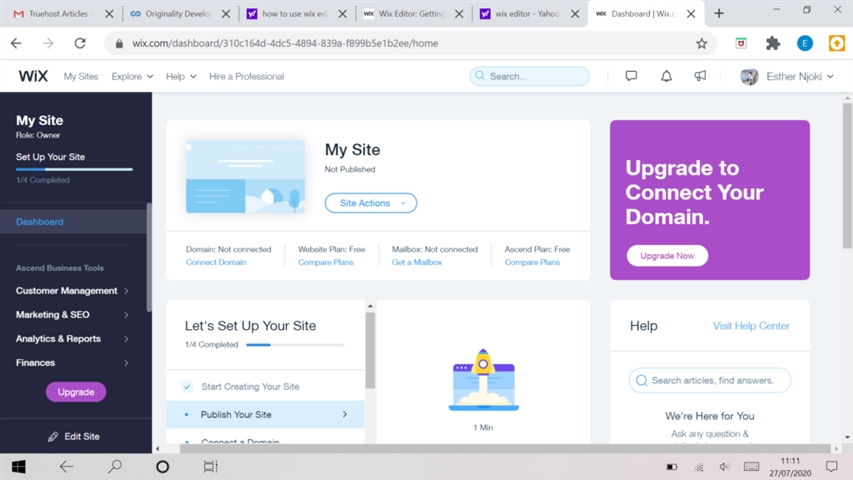Click the Upgrade Now button

coord(667,256)
